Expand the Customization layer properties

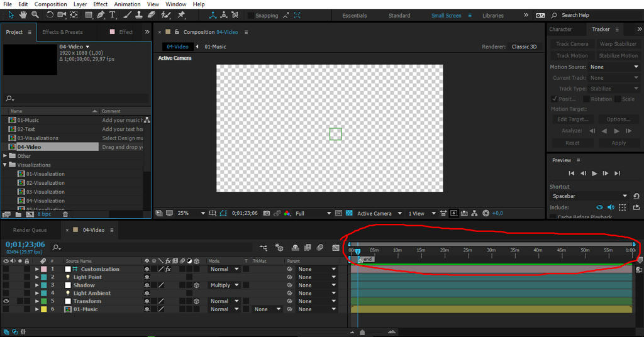coord(36,269)
